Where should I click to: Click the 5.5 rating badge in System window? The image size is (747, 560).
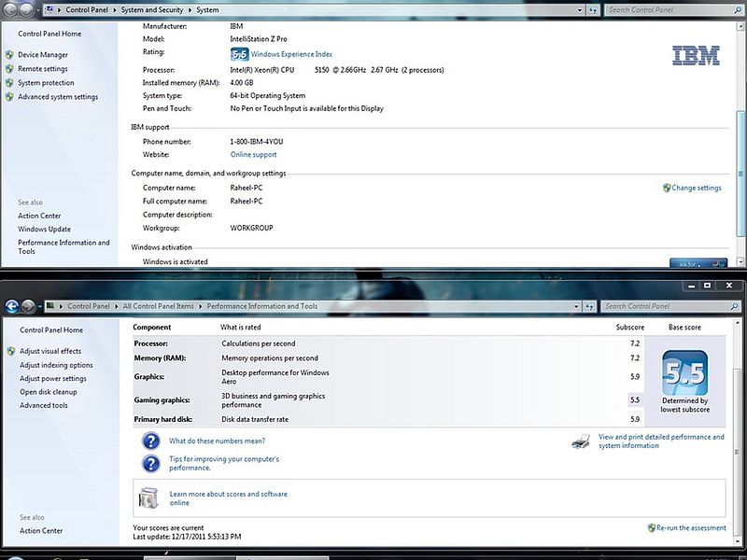(x=239, y=54)
